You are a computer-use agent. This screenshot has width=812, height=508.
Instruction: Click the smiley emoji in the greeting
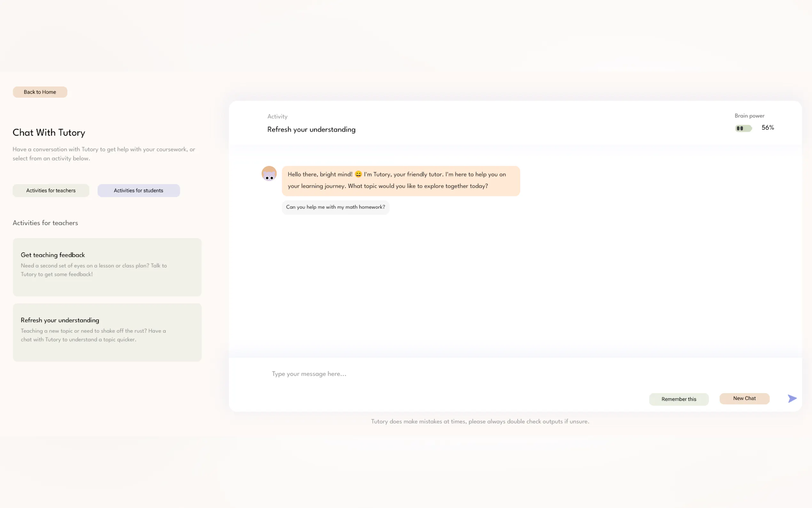(x=358, y=174)
